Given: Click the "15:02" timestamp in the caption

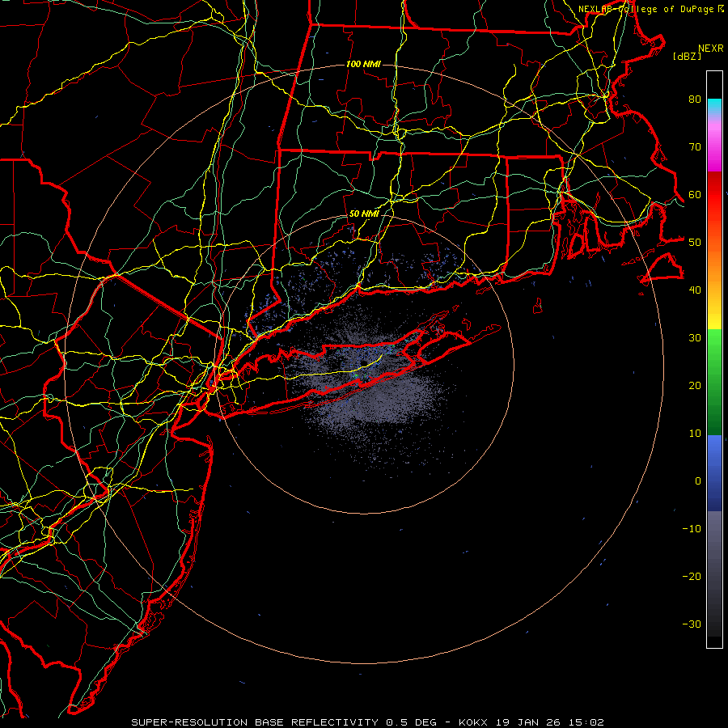Looking at the screenshot, I should tap(586, 722).
